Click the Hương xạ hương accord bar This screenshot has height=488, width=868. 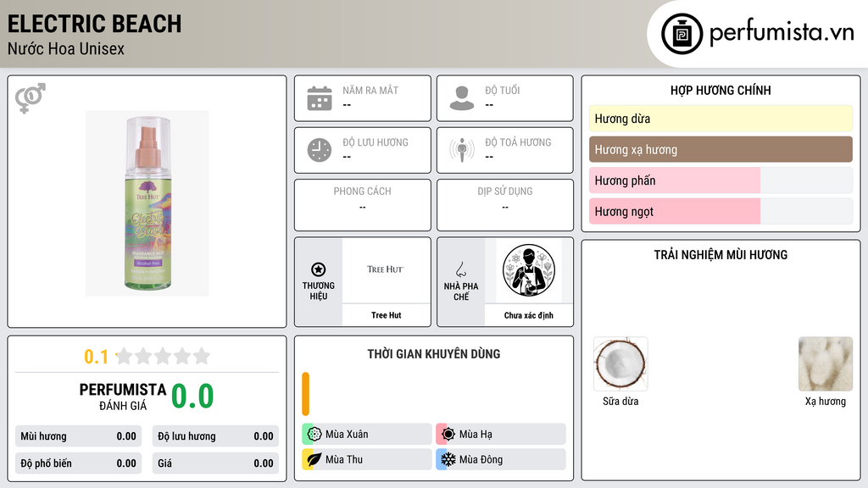[721, 149]
